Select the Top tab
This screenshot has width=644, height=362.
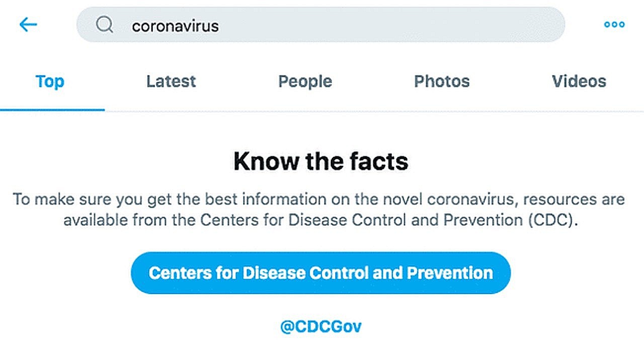[x=50, y=81]
